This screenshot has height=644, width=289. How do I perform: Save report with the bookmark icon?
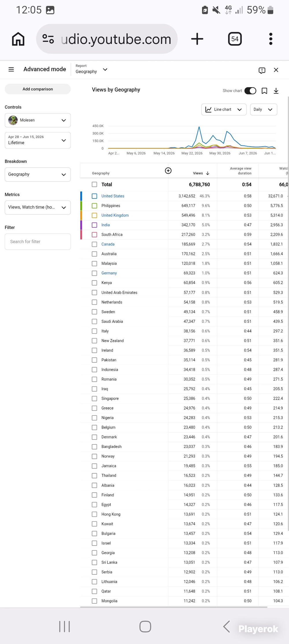coord(264,91)
